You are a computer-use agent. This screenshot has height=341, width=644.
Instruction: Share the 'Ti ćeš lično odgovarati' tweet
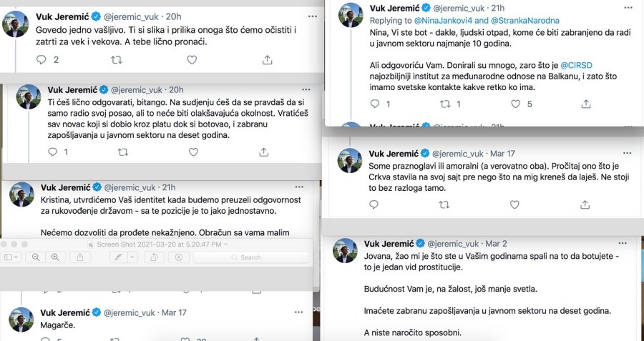(263, 152)
